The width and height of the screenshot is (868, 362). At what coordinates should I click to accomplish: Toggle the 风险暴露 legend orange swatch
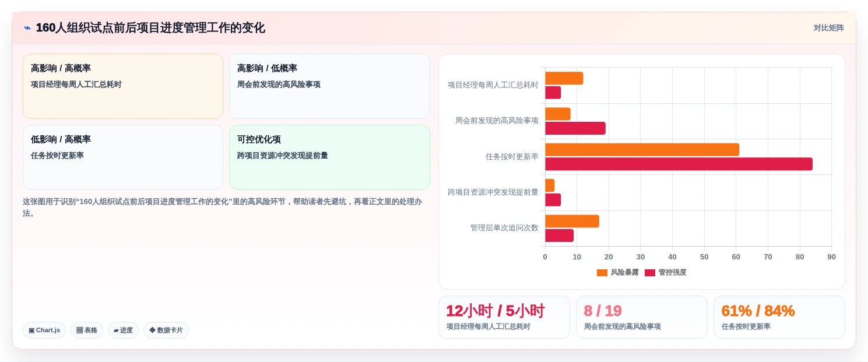pos(602,273)
